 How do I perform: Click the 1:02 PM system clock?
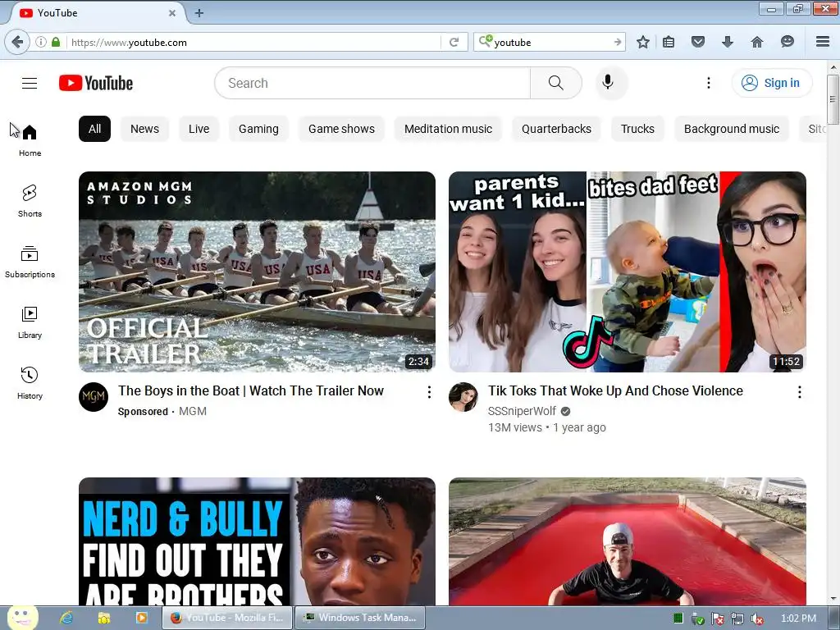(798, 619)
